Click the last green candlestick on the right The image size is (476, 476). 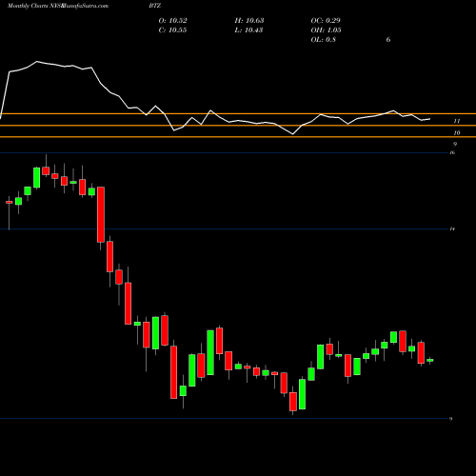pyautogui.click(x=430, y=360)
